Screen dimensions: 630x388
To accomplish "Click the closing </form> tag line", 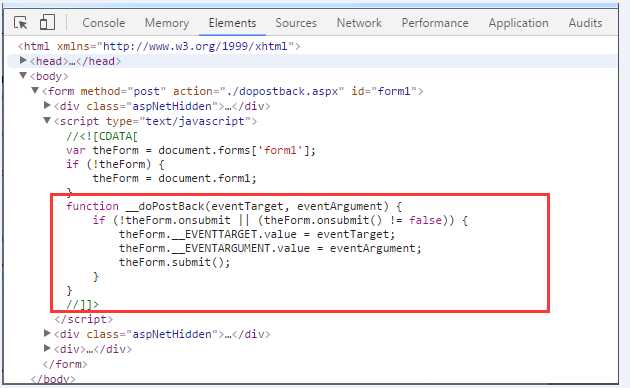I will click(65, 364).
